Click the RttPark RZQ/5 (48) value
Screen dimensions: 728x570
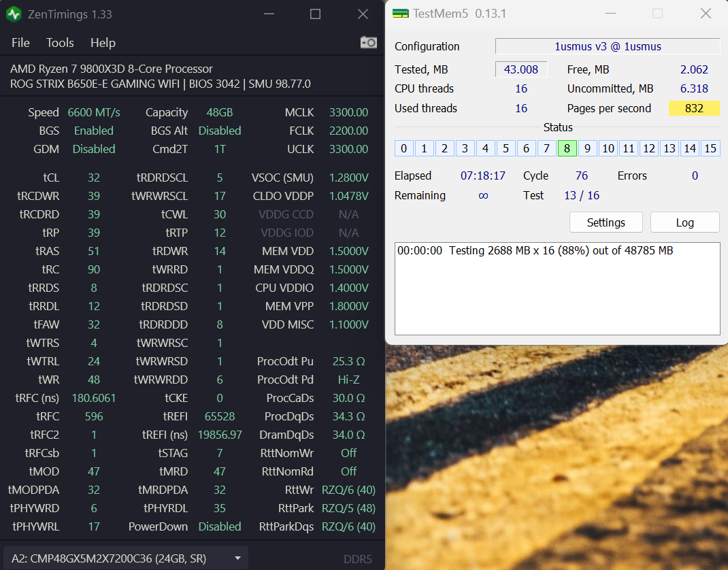348,508
